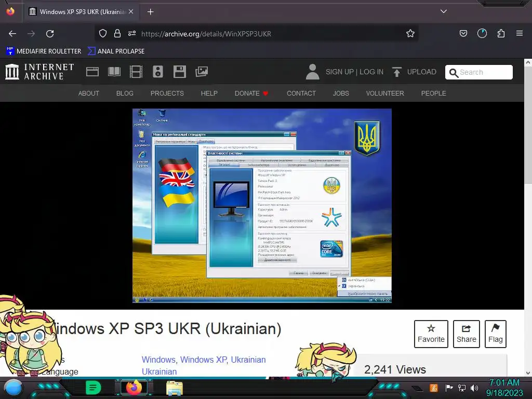Open the HELP menu item

click(209, 94)
